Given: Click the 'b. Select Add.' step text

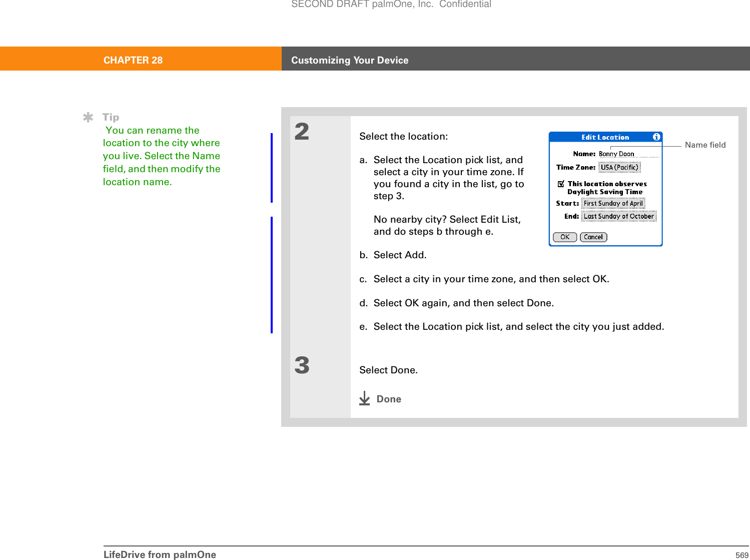Looking at the screenshot, I should click(393, 255).
